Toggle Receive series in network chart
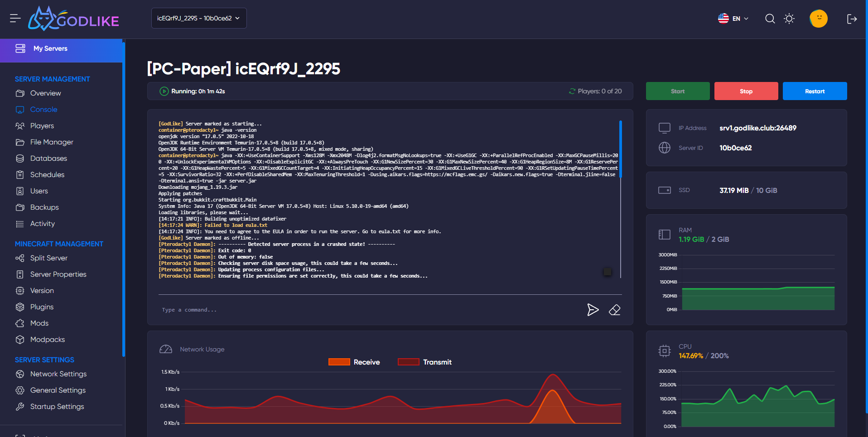This screenshot has height=437, width=868. click(x=354, y=362)
